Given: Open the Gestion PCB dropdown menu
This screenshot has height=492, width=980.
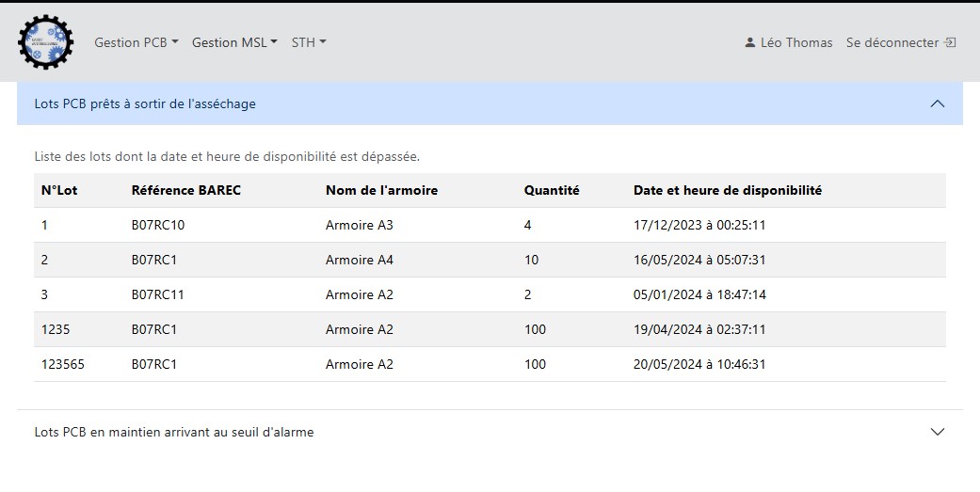Looking at the screenshot, I should tap(137, 42).
